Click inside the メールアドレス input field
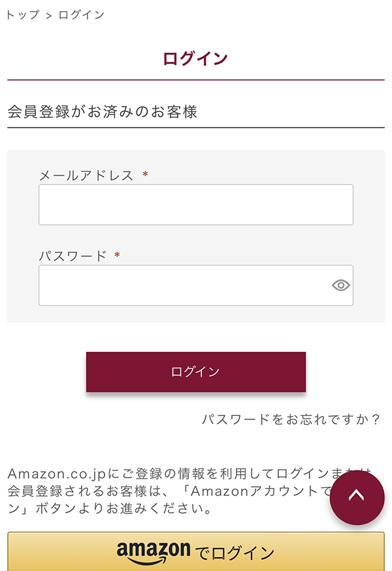The height and width of the screenshot is (571, 392). (x=195, y=204)
